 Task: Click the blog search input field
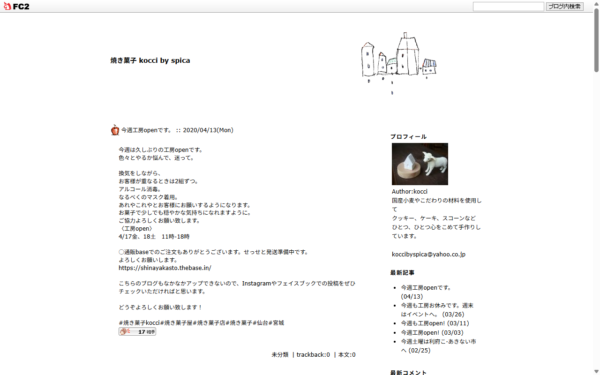coord(508,6)
